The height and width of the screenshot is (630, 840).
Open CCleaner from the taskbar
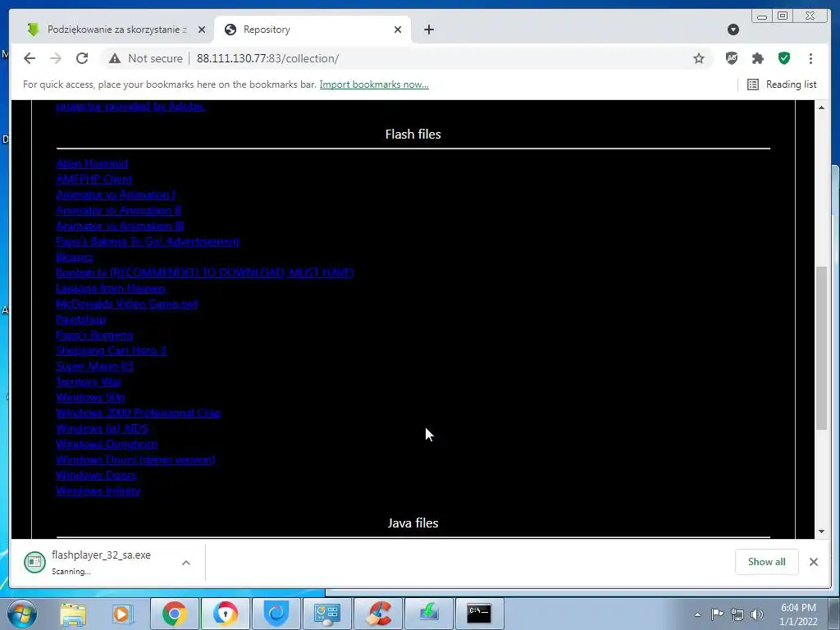point(377,614)
